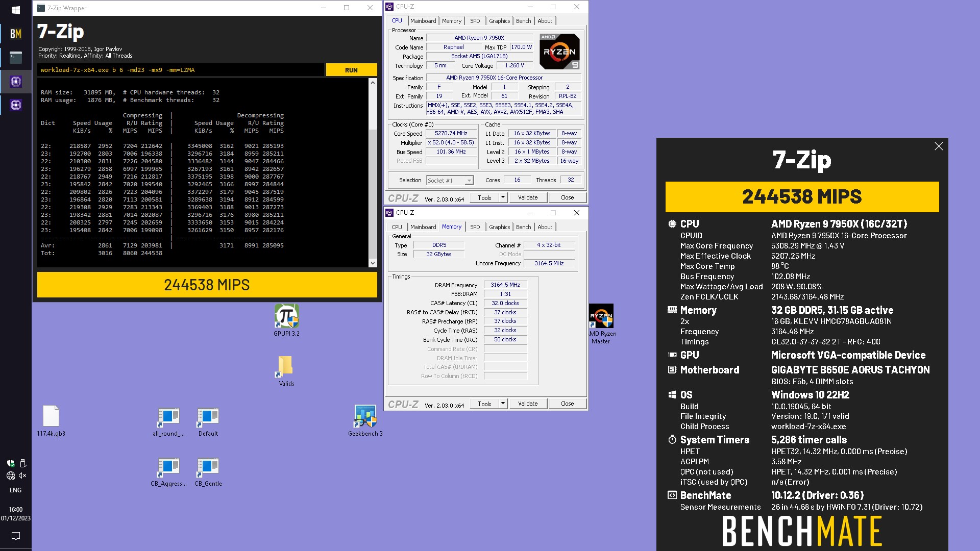Click scrollbar up arrow in 7-Zip output
This screenshot has width=980, height=551.
point(373,83)
